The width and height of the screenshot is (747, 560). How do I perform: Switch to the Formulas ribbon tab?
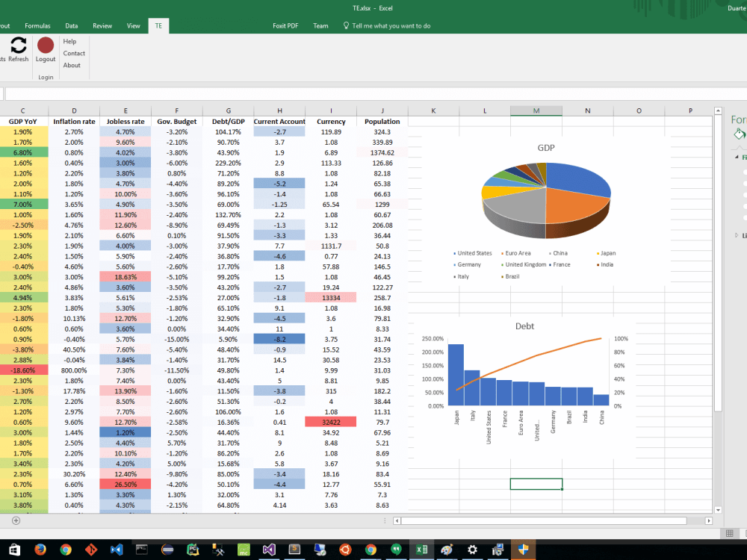pos(37,25)
